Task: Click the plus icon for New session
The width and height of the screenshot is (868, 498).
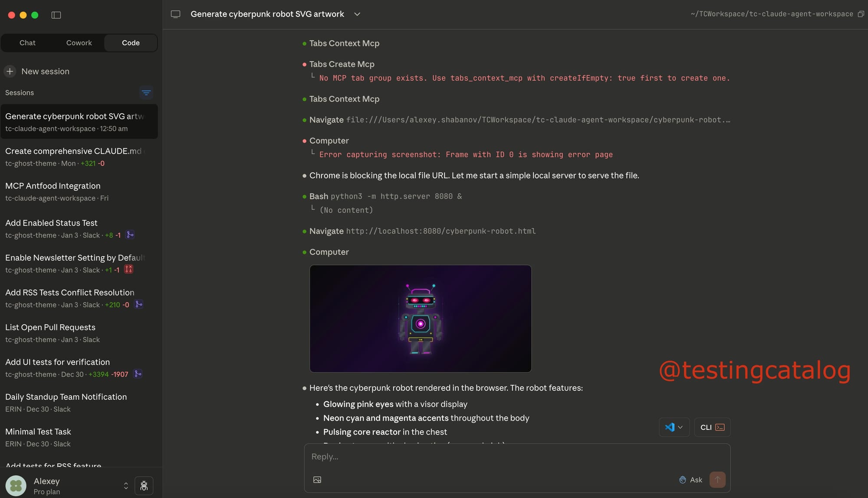Action: pyautogui.click(x=10, y=71)
